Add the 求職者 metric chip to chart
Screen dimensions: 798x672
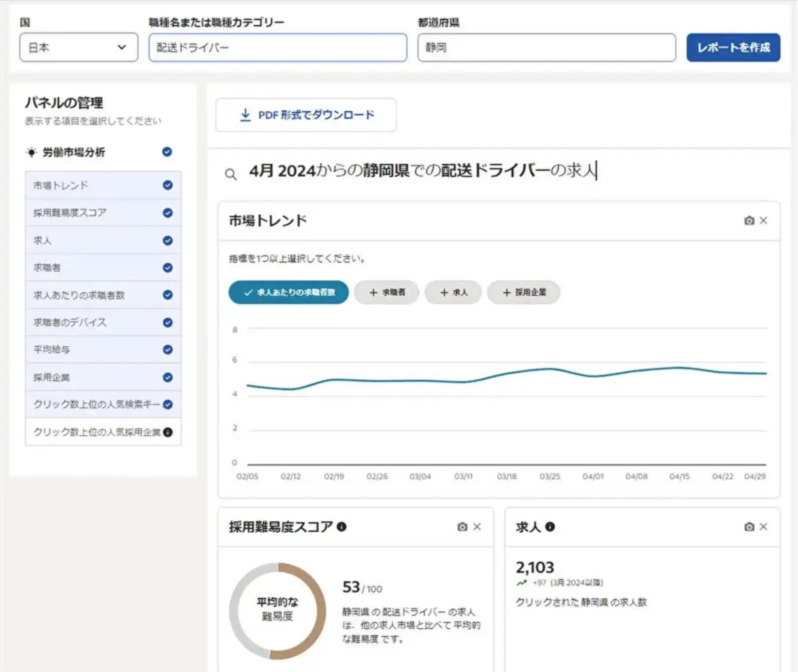tap(387, 292)
